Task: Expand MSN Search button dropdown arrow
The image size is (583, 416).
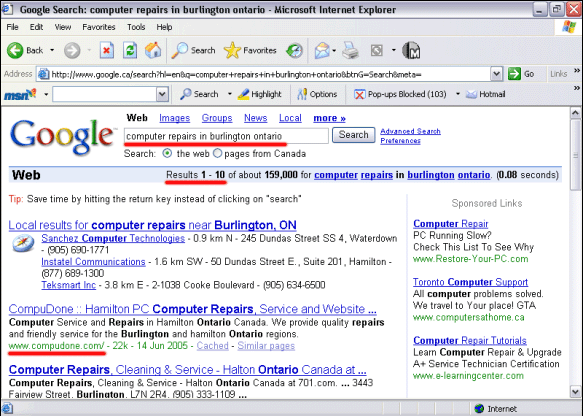Action: click(x=230, y=94)
